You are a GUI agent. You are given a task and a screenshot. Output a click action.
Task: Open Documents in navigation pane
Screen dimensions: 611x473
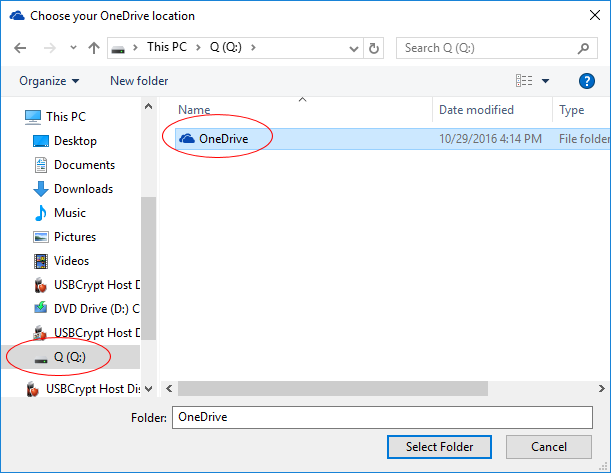tap(84, 165)
